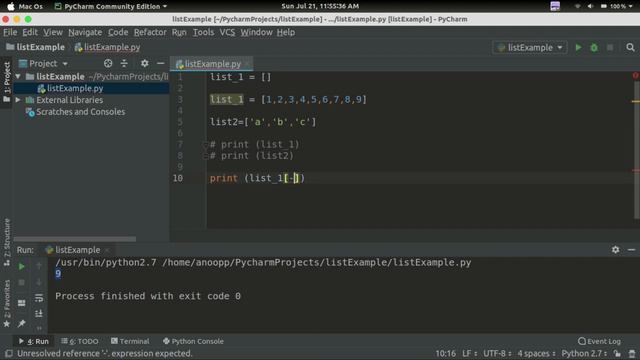Open the UTF-8 encoding selector
This screenshot has width=640, height=360.
pos(497,353)
